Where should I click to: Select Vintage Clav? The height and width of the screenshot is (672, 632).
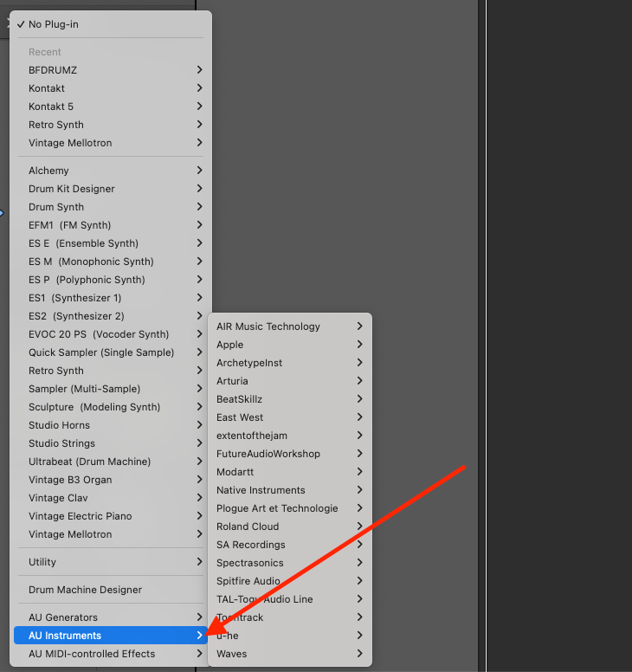(111, 498)
